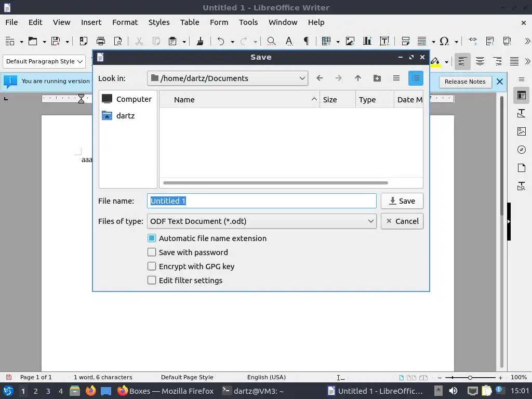
Task: Click the Insert Chart icon
Action: click(367, 41)
